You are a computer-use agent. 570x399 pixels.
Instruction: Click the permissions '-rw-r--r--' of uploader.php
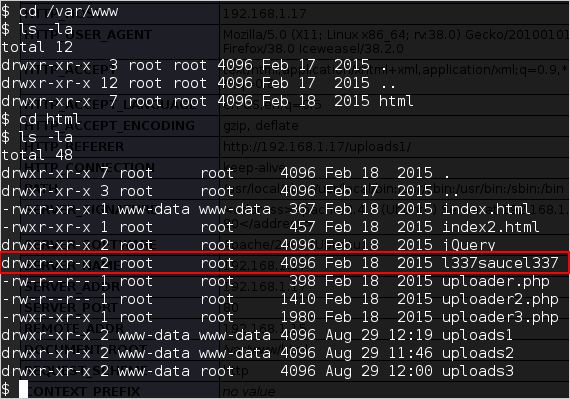(46, 281)
